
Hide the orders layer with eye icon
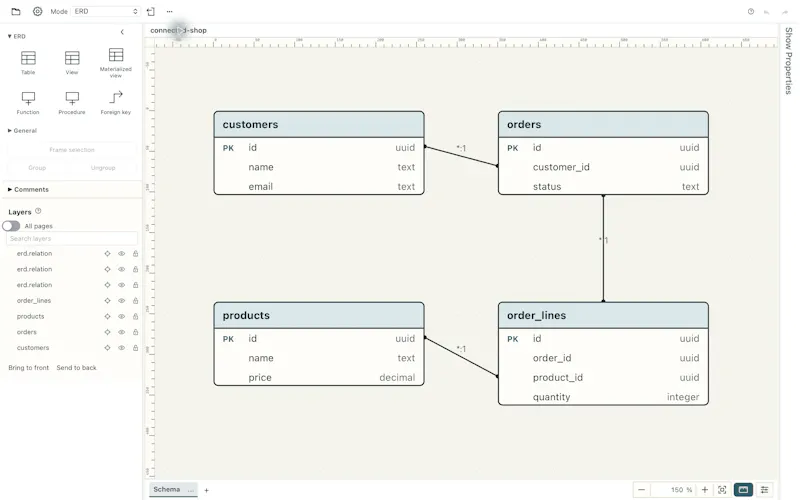pos(121,332)
